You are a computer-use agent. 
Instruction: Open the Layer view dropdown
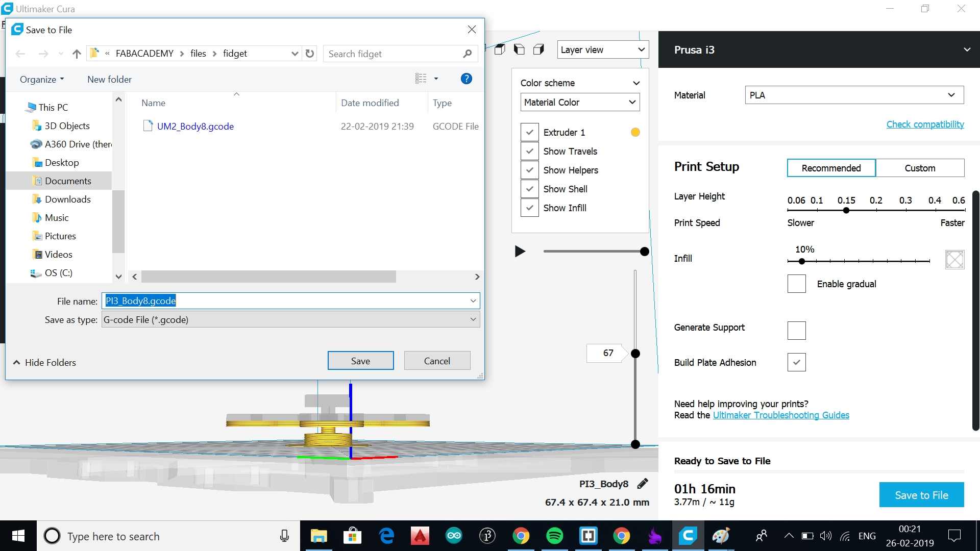[x=602, y=49]
